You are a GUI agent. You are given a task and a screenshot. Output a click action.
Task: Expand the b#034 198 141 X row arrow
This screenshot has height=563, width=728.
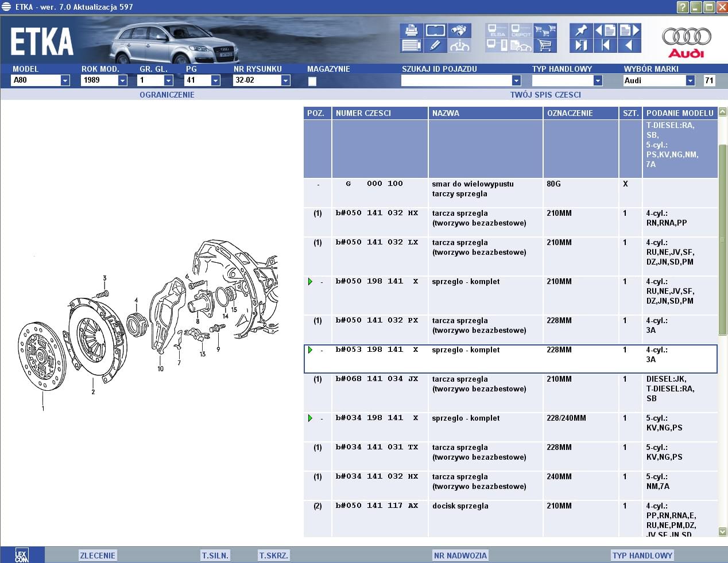[311, 418]
